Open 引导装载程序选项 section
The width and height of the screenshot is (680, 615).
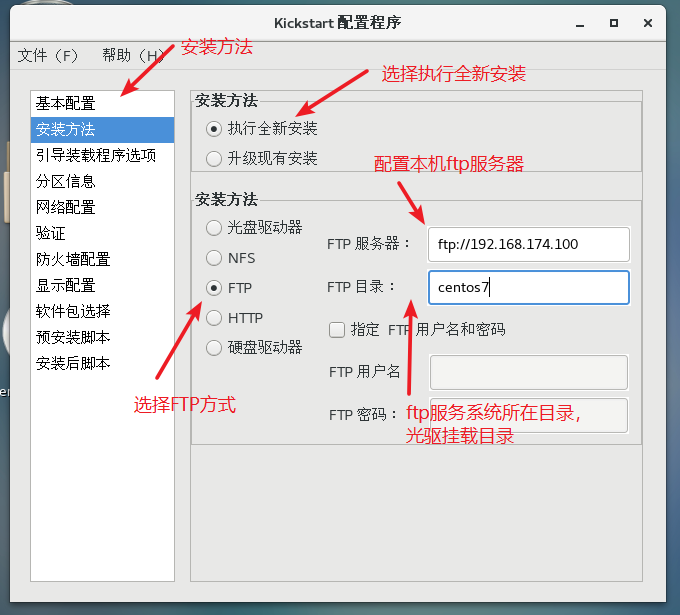pyautogui.click(x=102, y=155)
